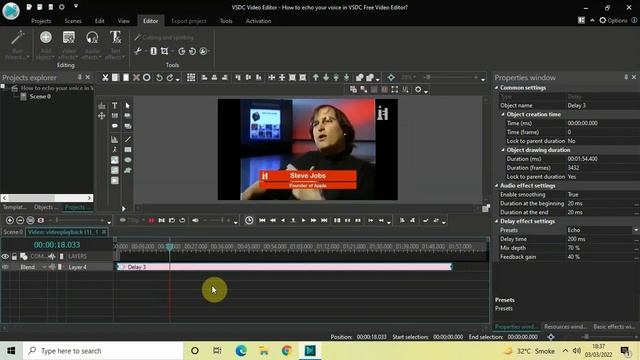The image size is (640, 360).
Task: Click the red Delete X icon
Action: point(136,78)
